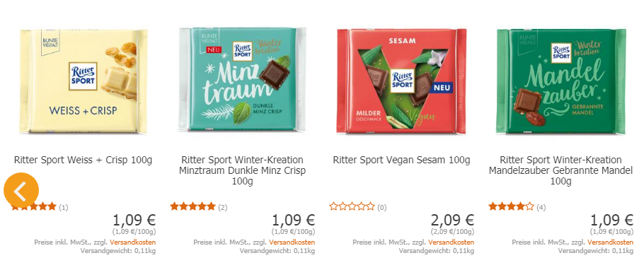Click five-star rating under Minztraum product
This screenshot has height=258, width=644.
[192, 206]
